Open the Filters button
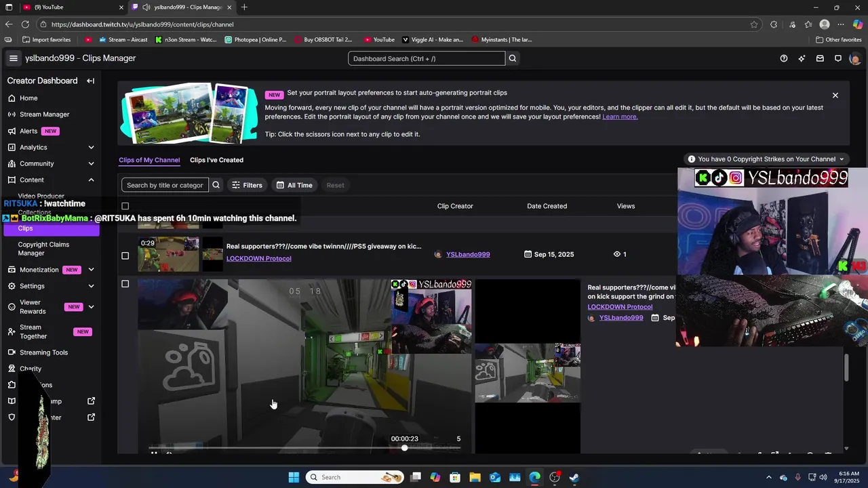The width and height of the screenshot is (868, 488). tap(247, 185)
